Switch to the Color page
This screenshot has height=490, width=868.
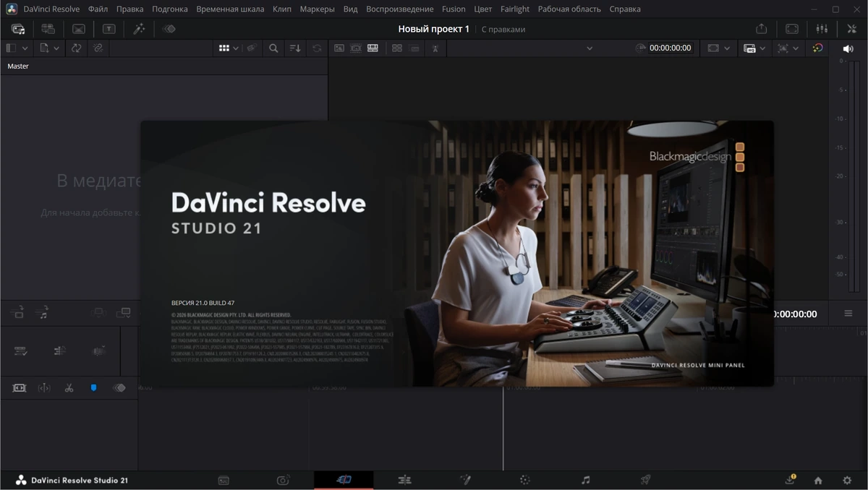(525, 480)
